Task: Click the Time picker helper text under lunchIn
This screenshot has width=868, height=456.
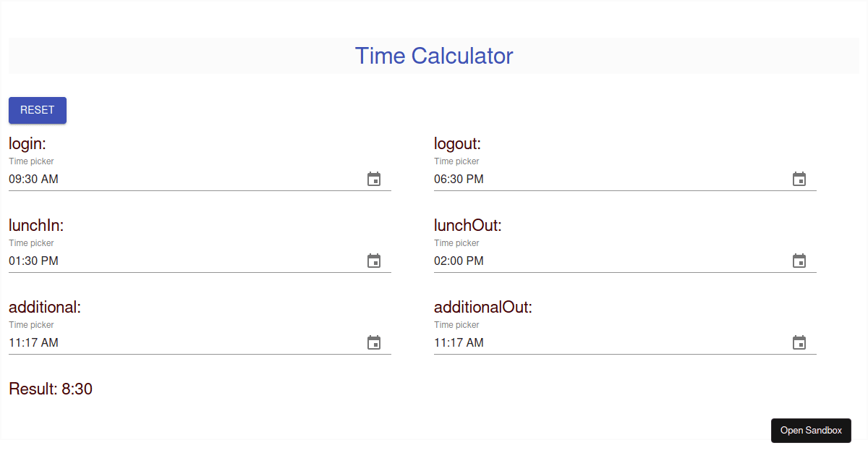Action: click(x=31, y=243)
